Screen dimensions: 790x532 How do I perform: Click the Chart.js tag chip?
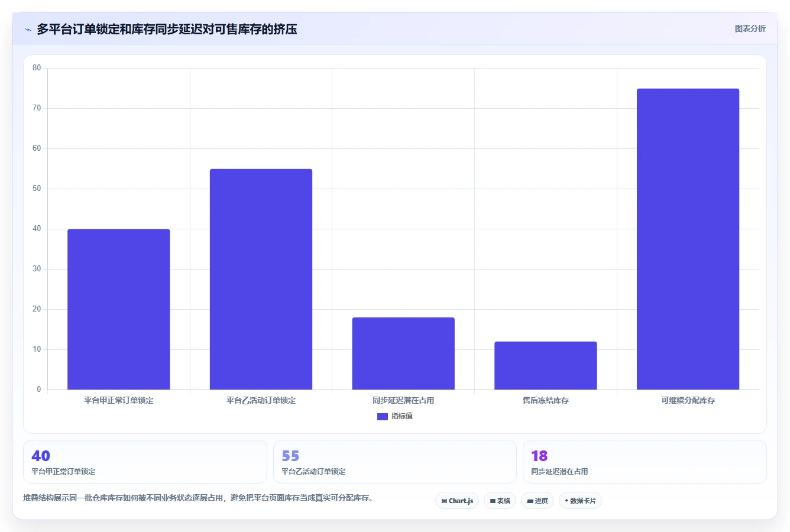(x=457, y=501)
